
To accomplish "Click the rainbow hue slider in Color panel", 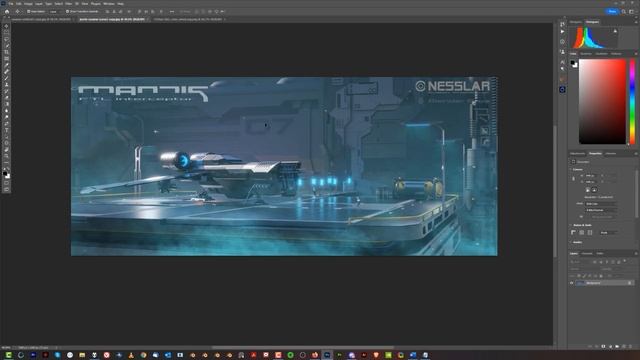I will [x=632, y=102].
